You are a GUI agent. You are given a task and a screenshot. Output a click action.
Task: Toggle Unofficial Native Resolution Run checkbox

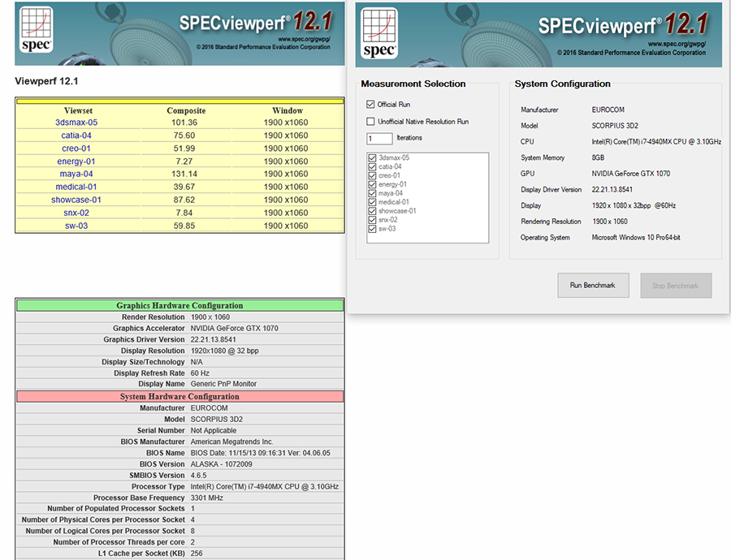pyautogui.click(x=371, y=122)
